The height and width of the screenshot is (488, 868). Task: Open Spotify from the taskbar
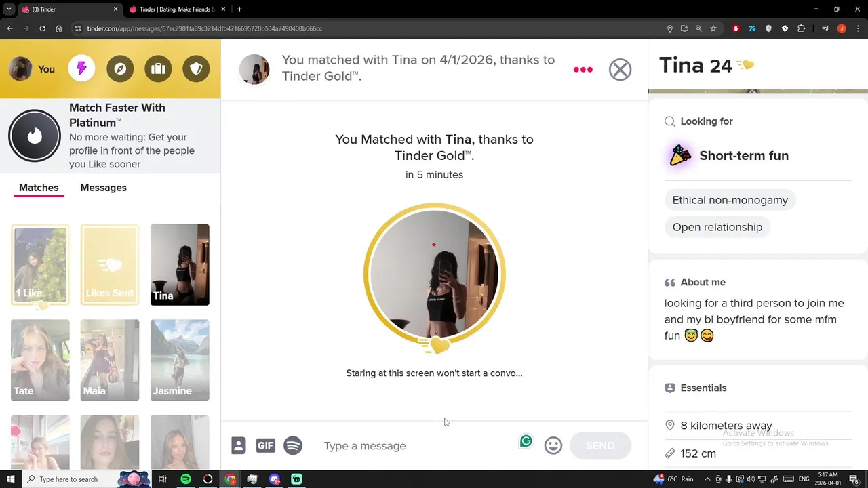tap(186, 479)
